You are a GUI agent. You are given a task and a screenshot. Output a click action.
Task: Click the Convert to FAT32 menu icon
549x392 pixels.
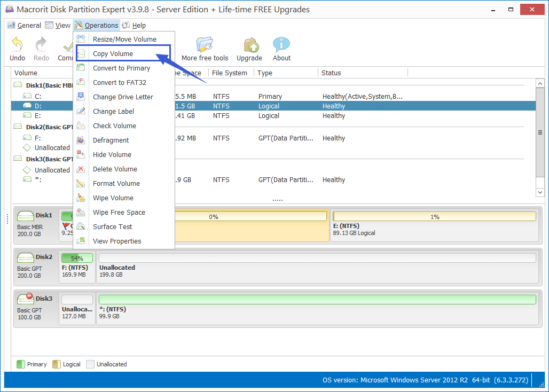click(81, 82)
